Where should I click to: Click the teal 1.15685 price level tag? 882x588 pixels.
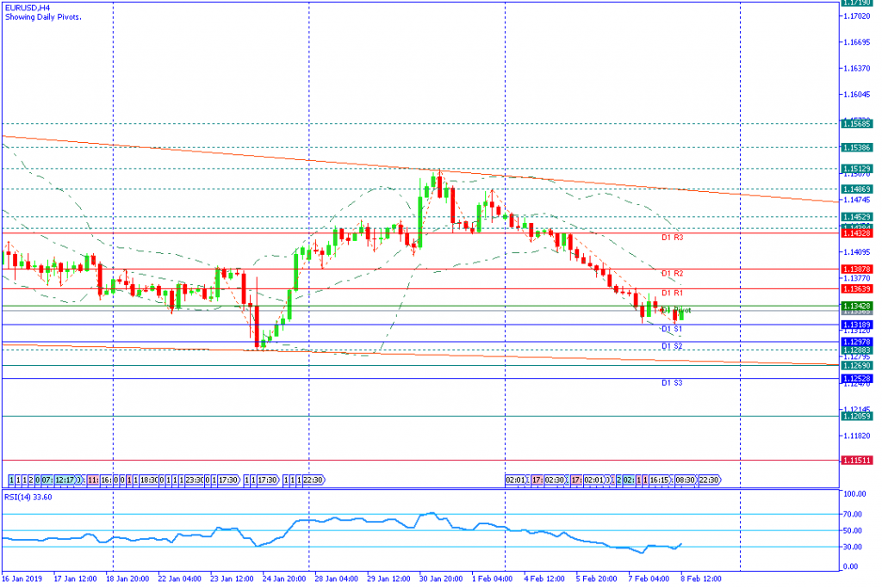click(x=858, y=124)
